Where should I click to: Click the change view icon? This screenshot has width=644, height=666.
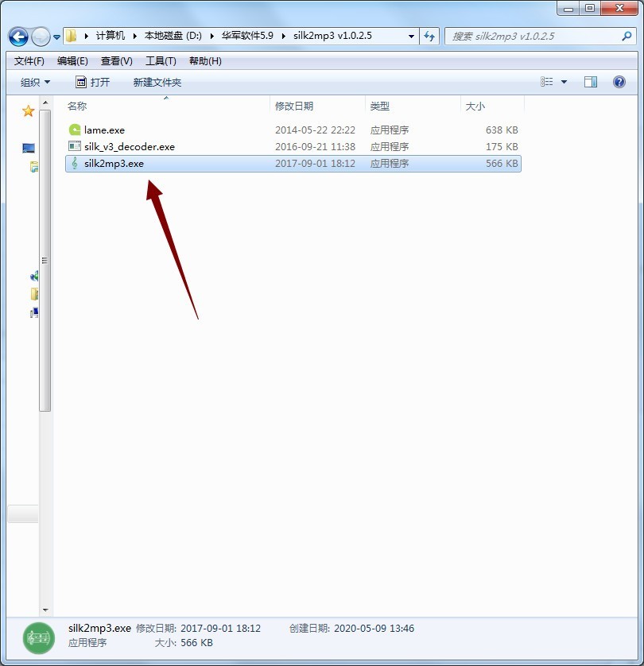[x=547, y=82]
